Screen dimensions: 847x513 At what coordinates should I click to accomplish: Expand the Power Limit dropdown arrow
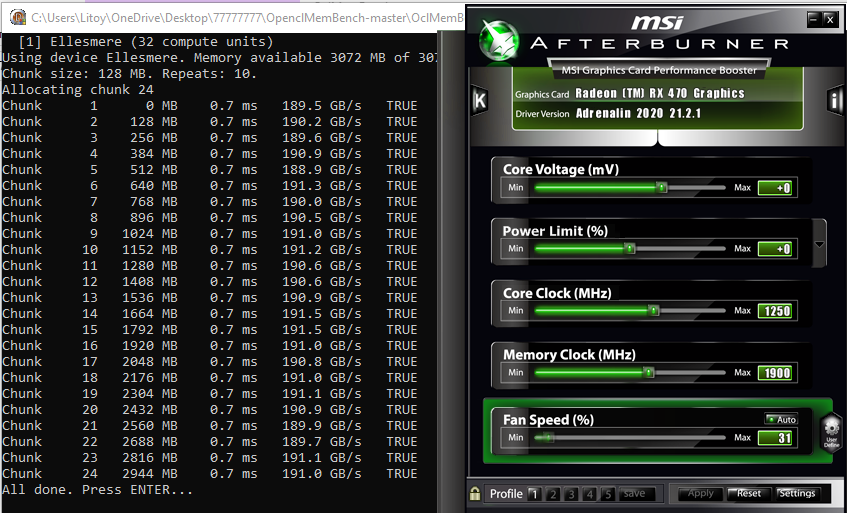[x=819, y=244]
